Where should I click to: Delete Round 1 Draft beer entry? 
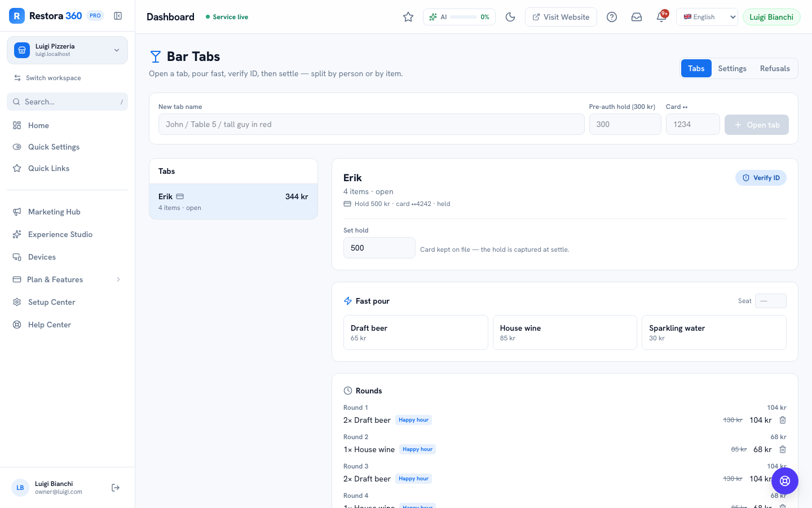point(783,420)
